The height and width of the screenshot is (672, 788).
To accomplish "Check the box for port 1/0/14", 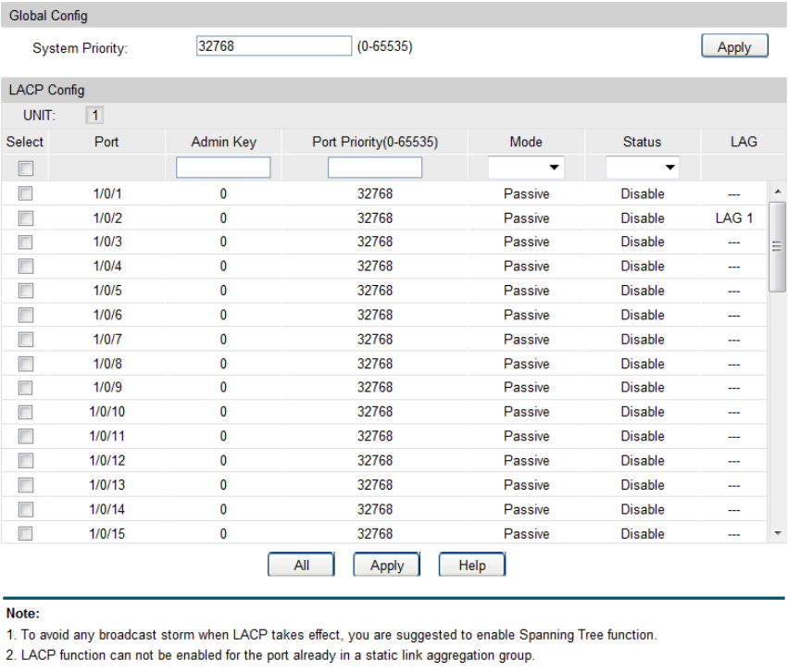I will click(x=26, y=509).
